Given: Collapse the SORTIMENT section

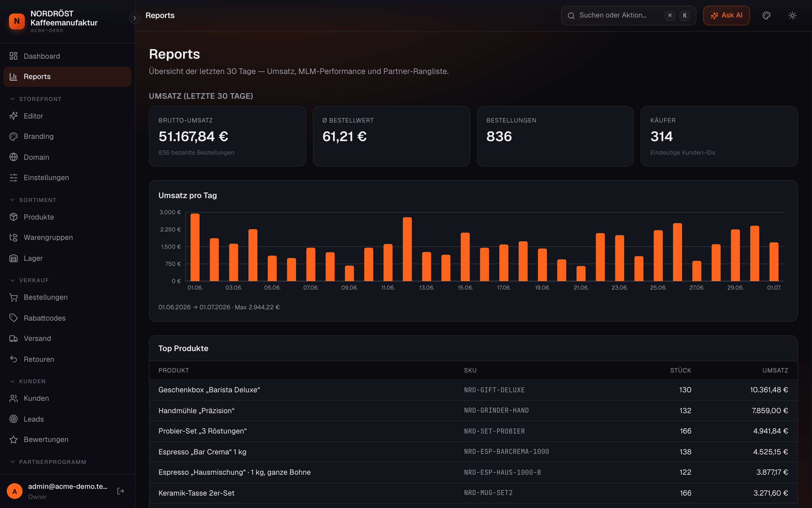Looking at the screenshot, I should click(33, 200).
